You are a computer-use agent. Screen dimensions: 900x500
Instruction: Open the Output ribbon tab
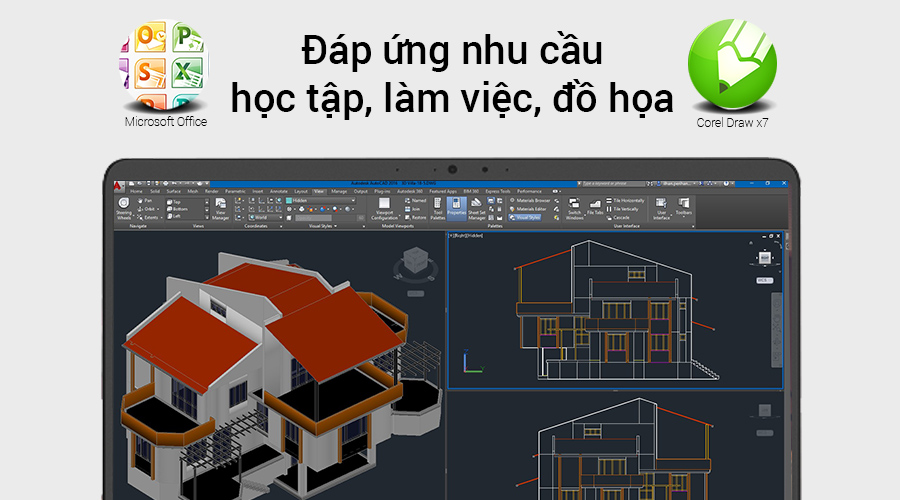click(360, 191)
